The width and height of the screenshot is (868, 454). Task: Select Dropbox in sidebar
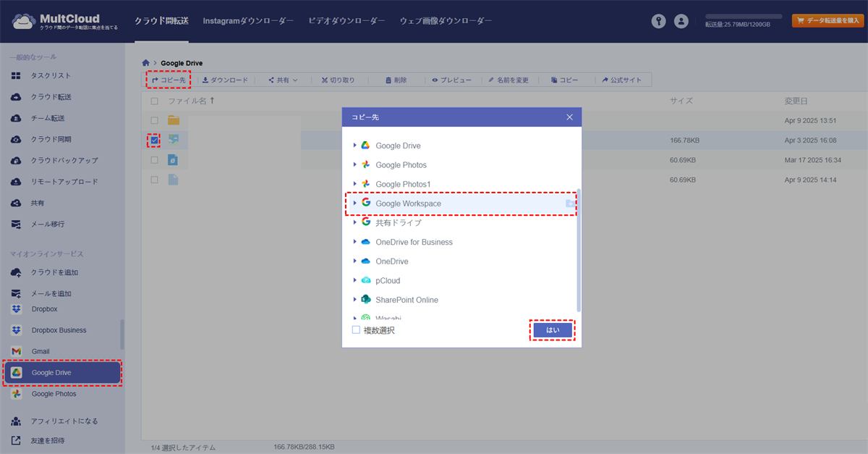coord(44,309)
